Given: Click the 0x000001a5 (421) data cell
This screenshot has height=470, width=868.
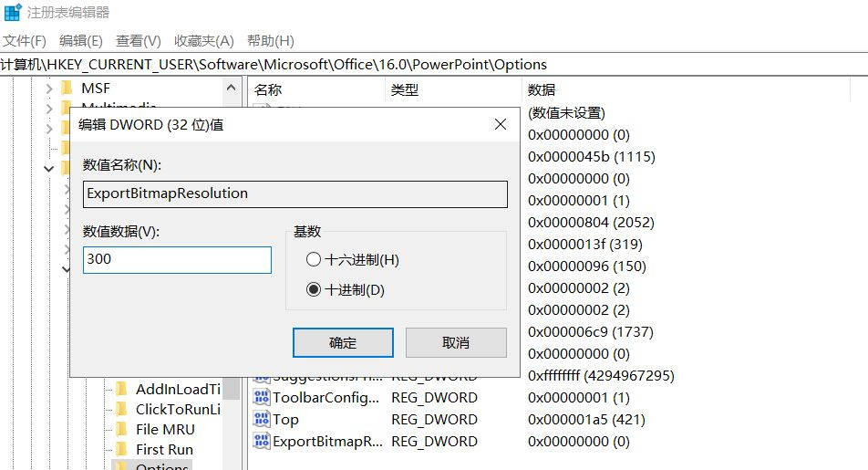Looking at the screenshot, I should 586,420.
